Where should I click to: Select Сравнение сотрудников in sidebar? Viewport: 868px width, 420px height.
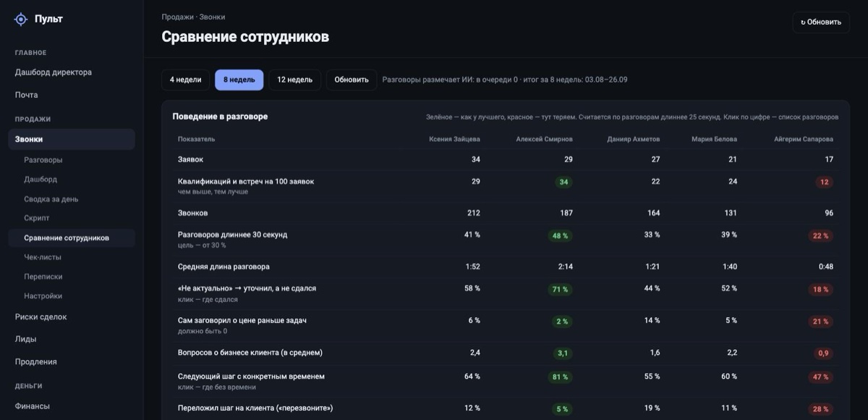coord(72,238)
